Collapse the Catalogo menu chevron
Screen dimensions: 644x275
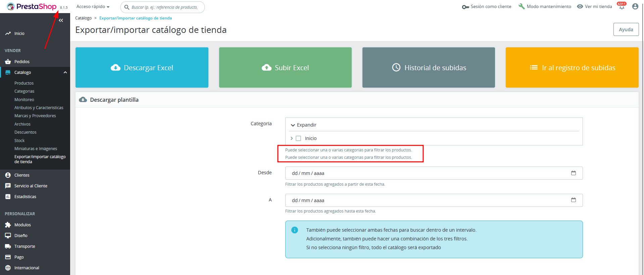65,73
